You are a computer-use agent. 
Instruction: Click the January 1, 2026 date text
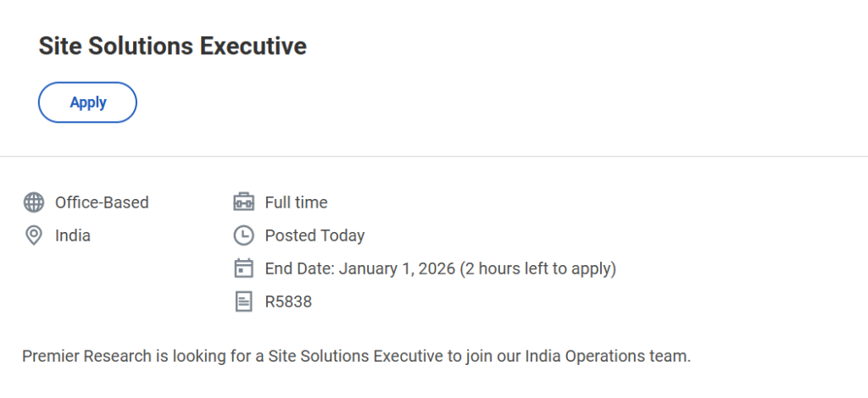point(397,268)
